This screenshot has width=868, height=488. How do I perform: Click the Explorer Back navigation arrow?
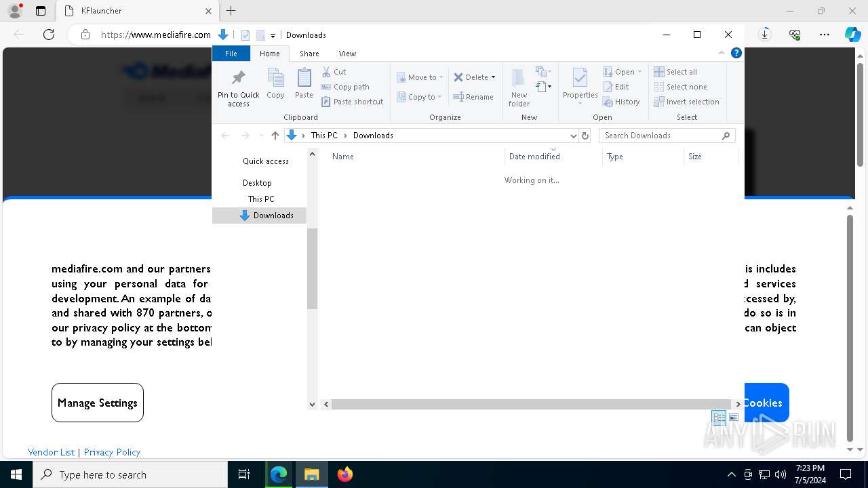click(x=225, y=136)
